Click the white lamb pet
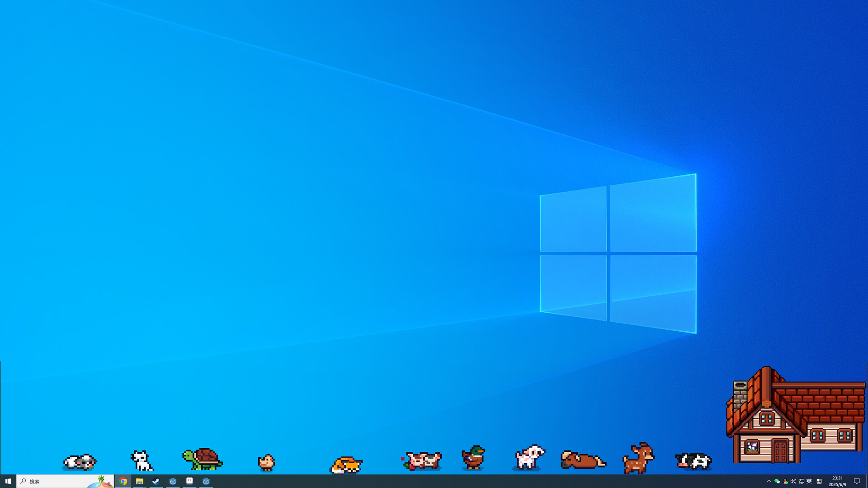This screenshot has height=488, width=868. (529, 457)
